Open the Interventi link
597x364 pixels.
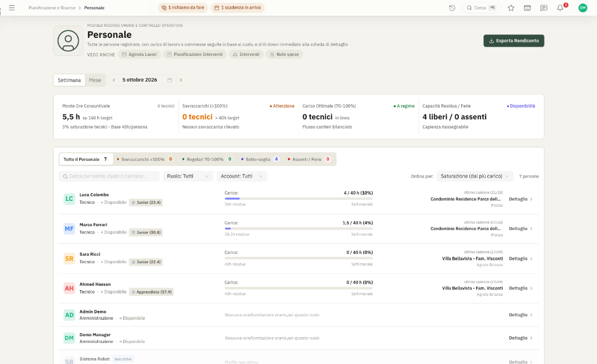246,54
